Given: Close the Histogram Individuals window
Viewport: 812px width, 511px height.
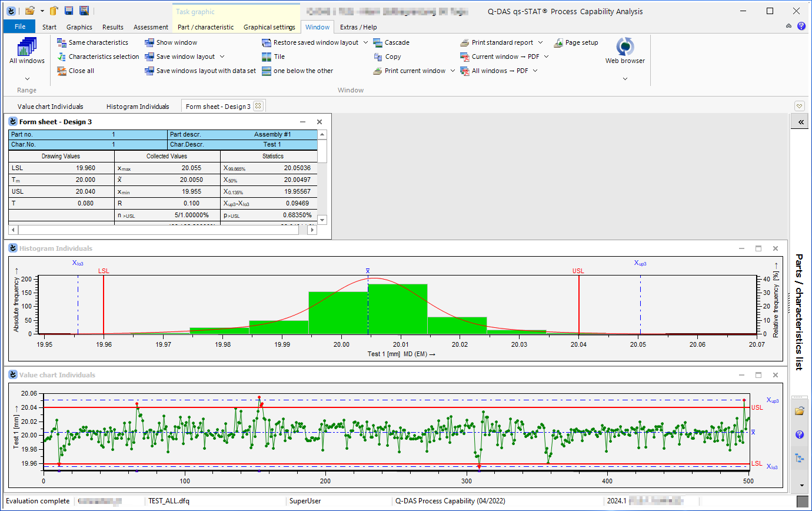Looking at the screenshot, I should 776,248.
